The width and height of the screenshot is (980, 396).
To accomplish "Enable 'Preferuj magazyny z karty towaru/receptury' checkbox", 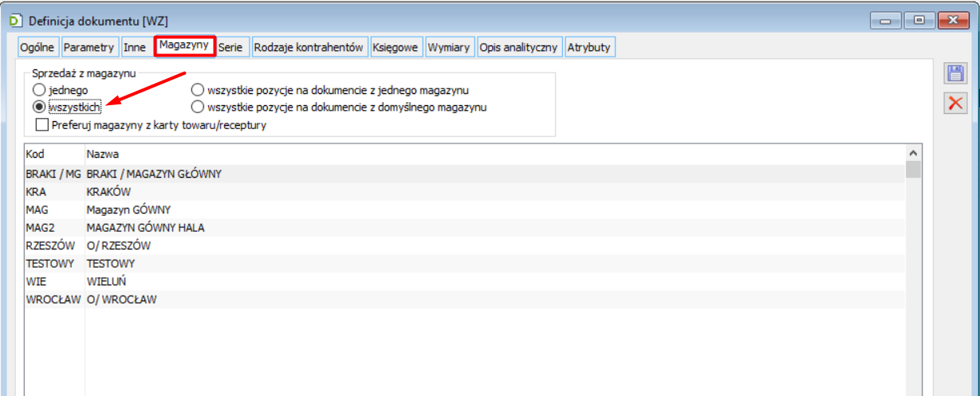I will point(43,124).
